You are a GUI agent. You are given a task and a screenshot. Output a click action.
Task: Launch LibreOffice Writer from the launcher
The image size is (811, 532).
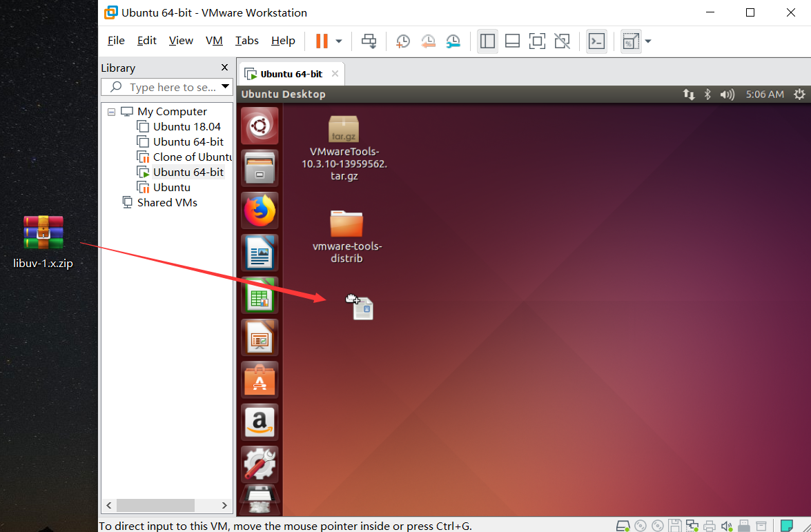coord(260,253)
